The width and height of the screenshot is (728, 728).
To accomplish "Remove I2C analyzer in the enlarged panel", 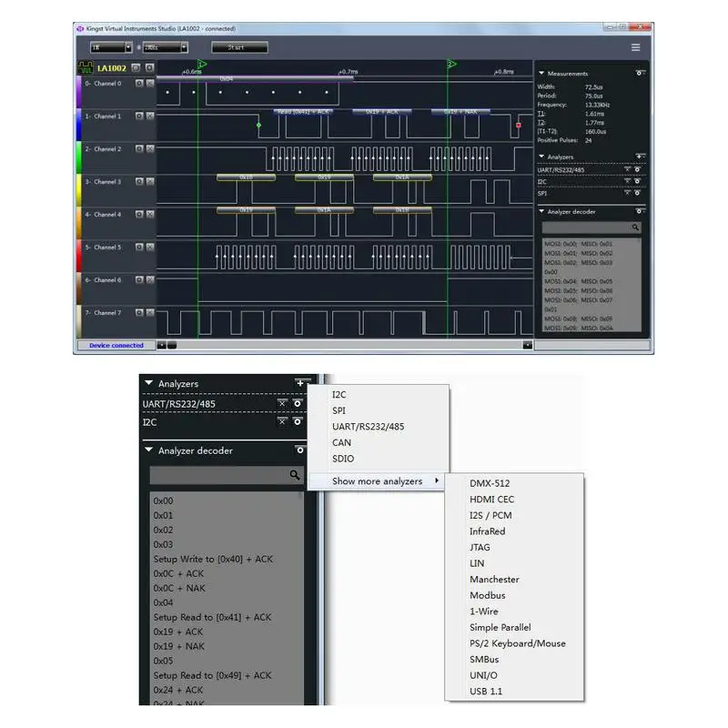I will coord(282,421).
